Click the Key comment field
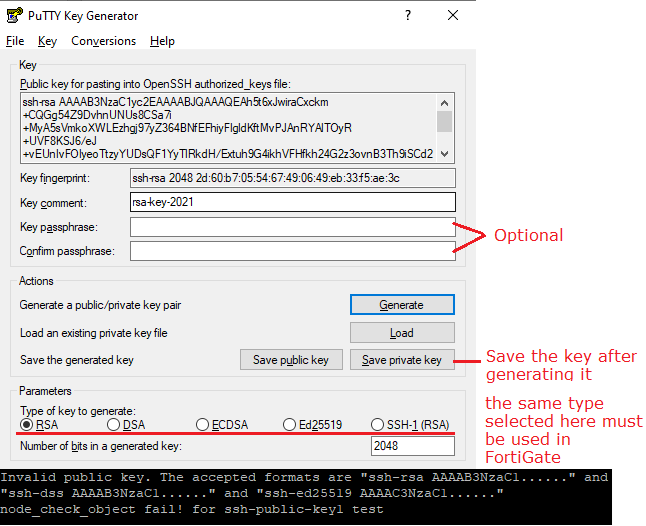Image resolution: width=646 pixels, height=526 pixels. (x=293, y=202)
